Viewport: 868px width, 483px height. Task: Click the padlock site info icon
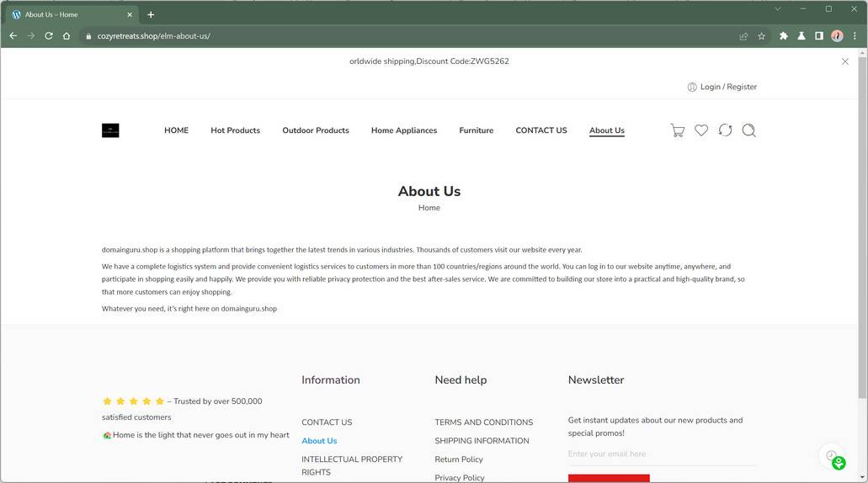click(x=88, y=36)
